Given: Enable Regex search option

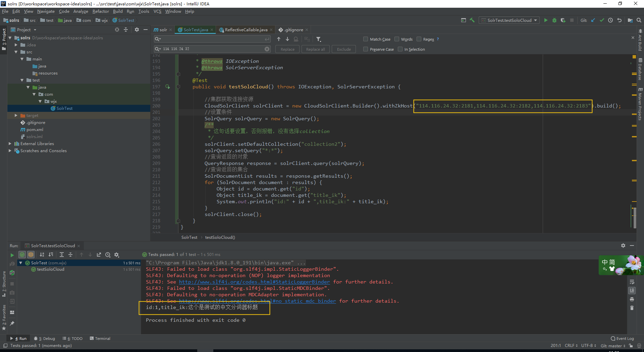Looking at the screenshot, I should point(419,39).
